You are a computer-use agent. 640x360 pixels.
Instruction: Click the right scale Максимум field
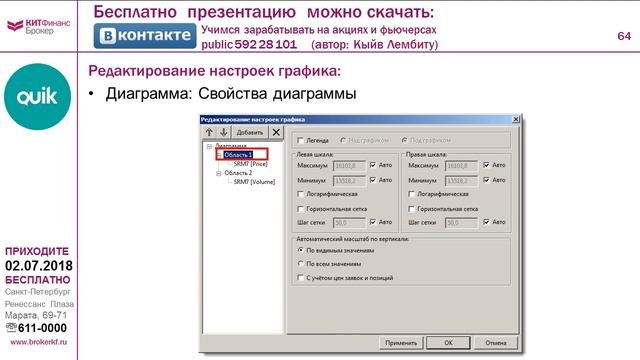[x=461, y=166]
